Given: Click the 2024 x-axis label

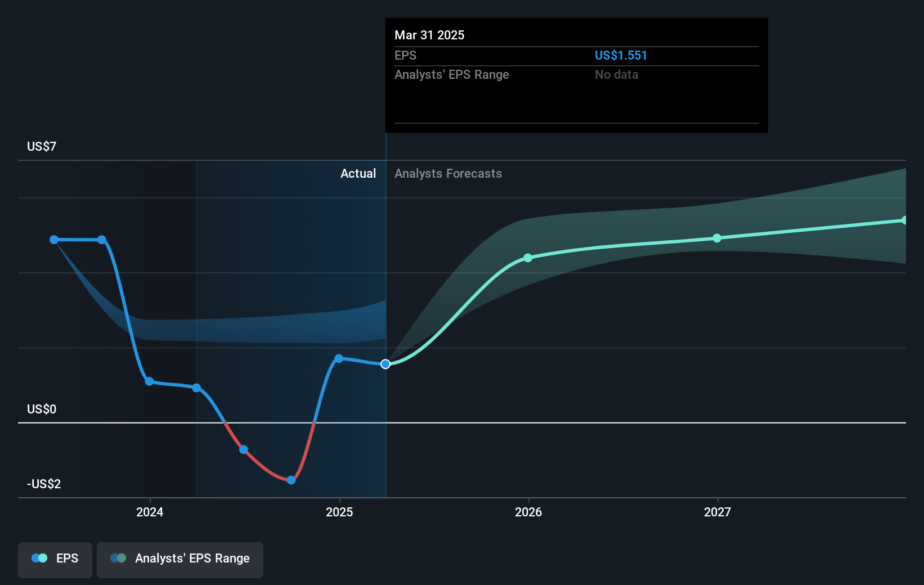Looking at the screenshot, I should pos(150,512).
